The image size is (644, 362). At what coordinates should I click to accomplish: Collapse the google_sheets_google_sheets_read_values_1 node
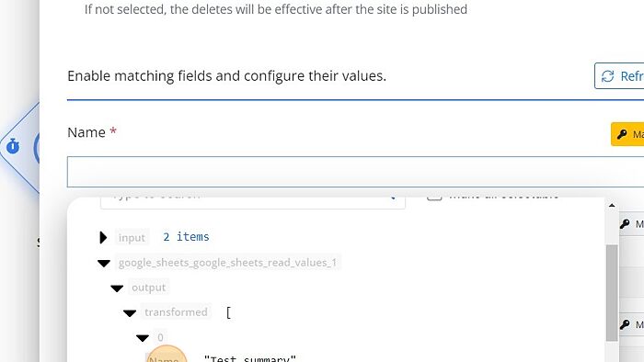[104, 263]
